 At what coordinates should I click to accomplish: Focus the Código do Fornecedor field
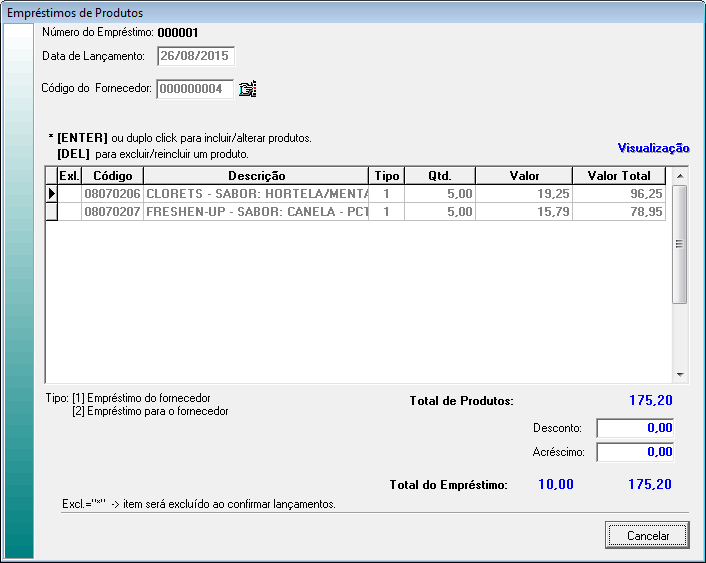(195, 89)
